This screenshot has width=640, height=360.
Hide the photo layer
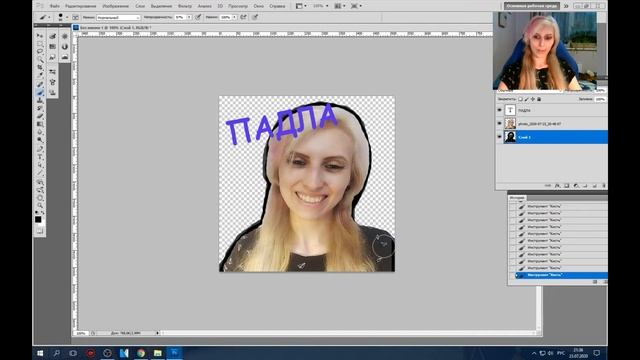coord(500,123)
